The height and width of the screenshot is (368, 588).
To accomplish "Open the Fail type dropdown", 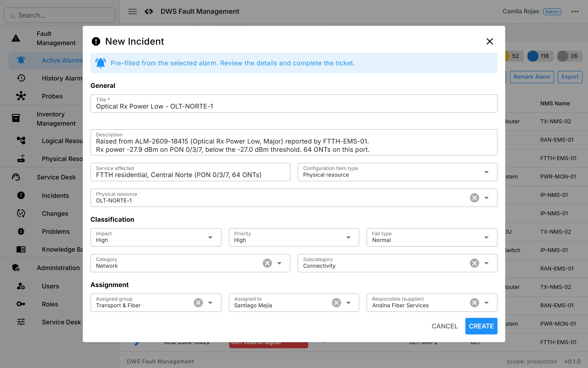I will [432, 237].
